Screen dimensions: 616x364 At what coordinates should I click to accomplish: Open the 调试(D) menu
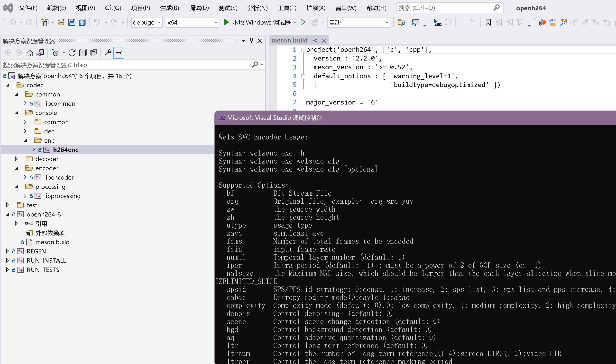click(x=198, y=8)
